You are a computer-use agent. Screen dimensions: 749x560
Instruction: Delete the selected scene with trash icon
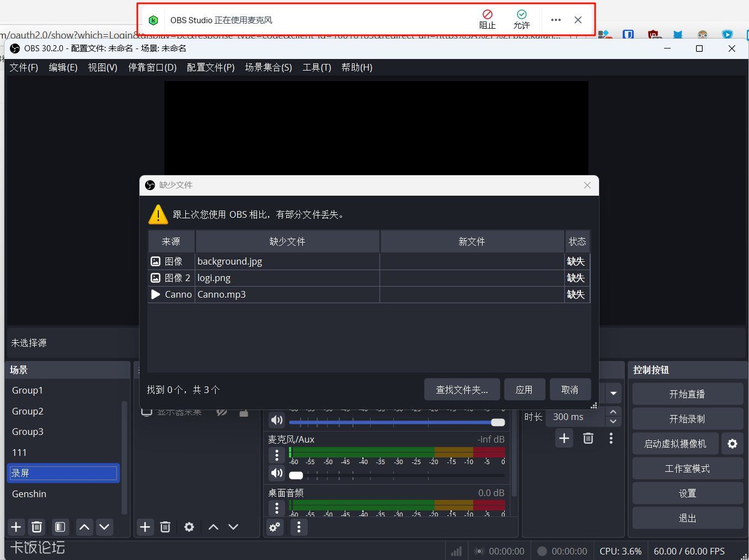37,527
